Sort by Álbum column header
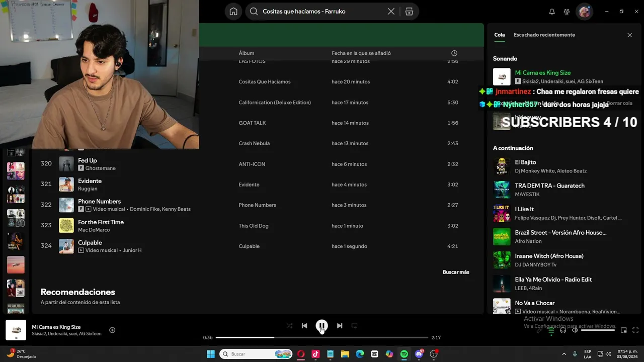 (247, 53)
